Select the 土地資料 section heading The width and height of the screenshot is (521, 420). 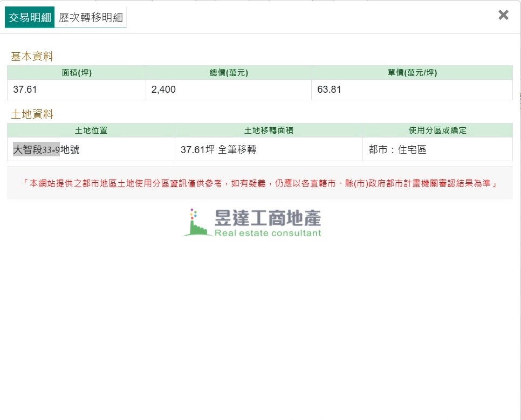point(32,114)
